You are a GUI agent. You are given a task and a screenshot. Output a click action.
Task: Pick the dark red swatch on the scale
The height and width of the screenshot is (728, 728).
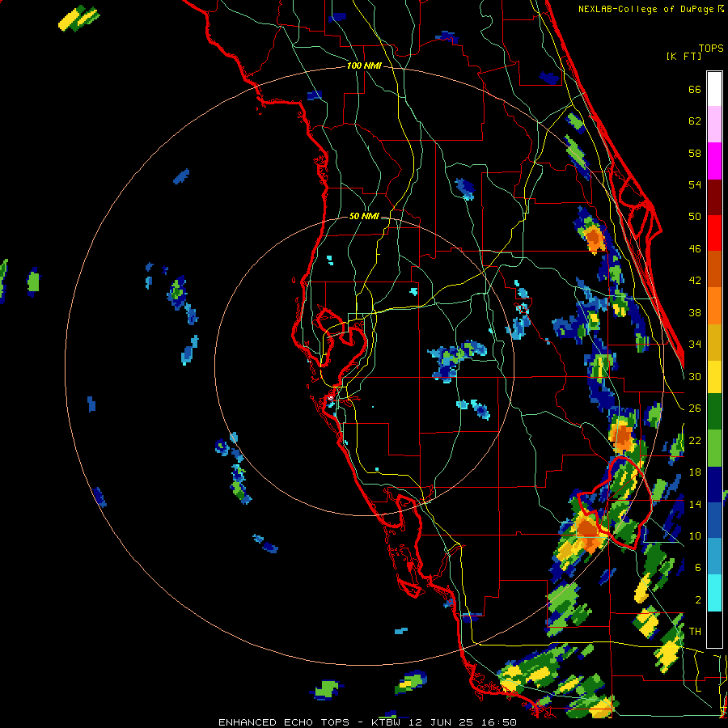coord(714,197)
